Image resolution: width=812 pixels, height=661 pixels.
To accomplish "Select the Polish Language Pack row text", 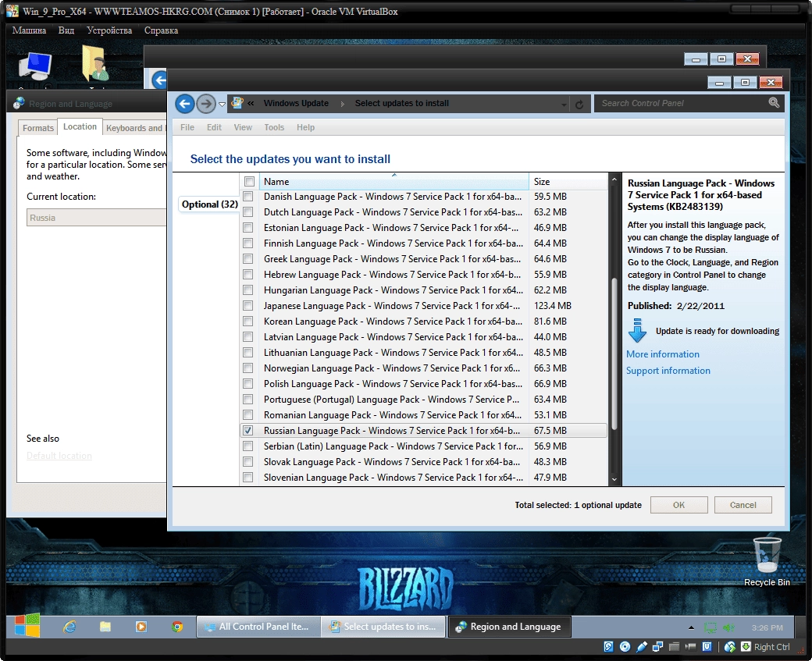I will point(393,384).
